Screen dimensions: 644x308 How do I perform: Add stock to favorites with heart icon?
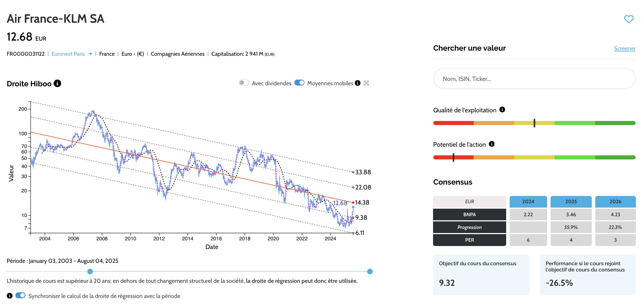[629, 19]
